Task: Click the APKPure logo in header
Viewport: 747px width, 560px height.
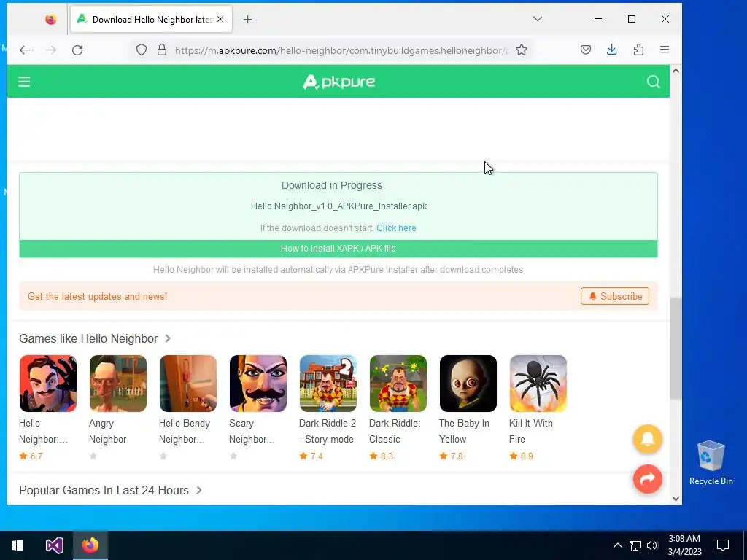Action: (338, 82)
